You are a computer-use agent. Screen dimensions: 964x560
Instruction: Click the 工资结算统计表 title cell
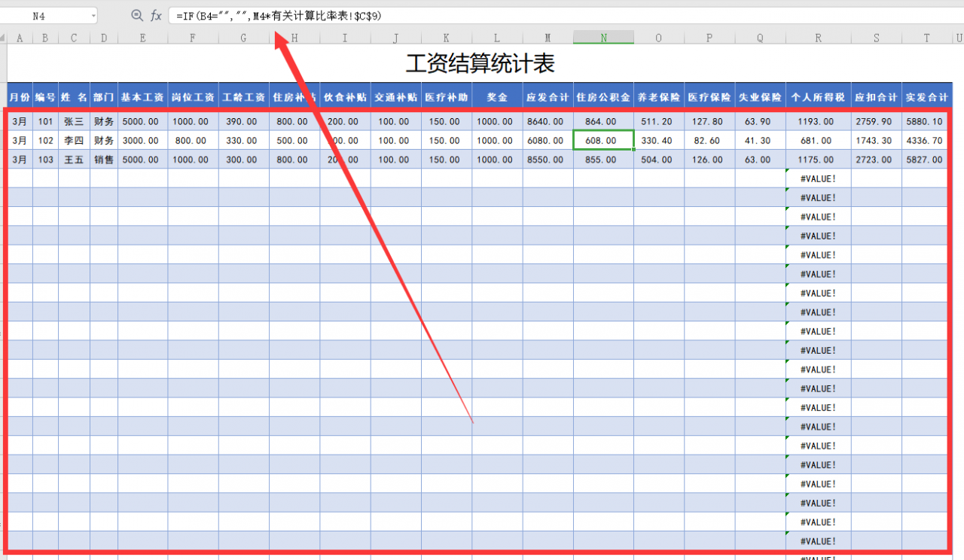point(482,64)
